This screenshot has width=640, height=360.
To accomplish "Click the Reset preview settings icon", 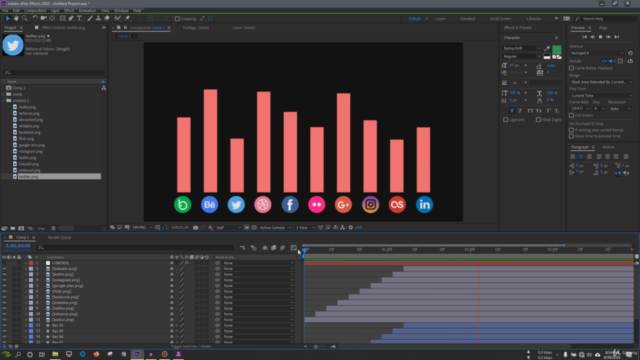I will pyautogui.click(x=630, y=53).
